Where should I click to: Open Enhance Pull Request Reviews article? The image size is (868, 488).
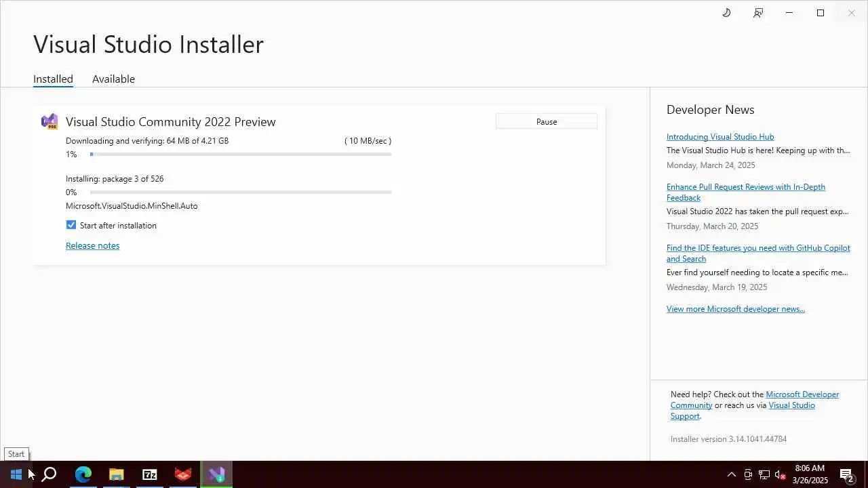point(746,192)
